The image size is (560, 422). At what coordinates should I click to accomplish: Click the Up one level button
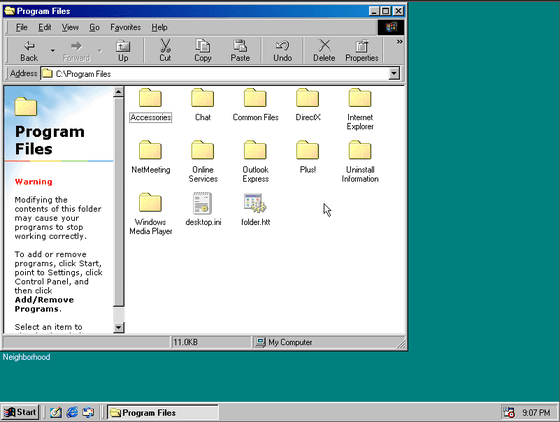click(123, 51)
